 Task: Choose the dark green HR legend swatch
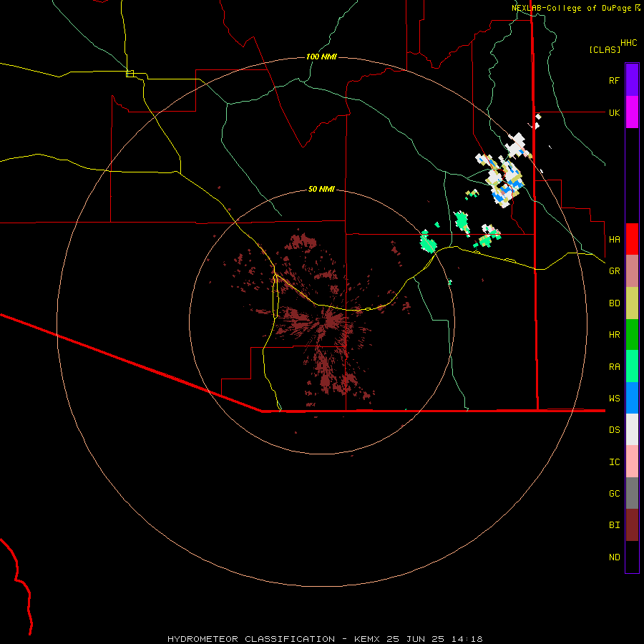[x=632, y=335]
